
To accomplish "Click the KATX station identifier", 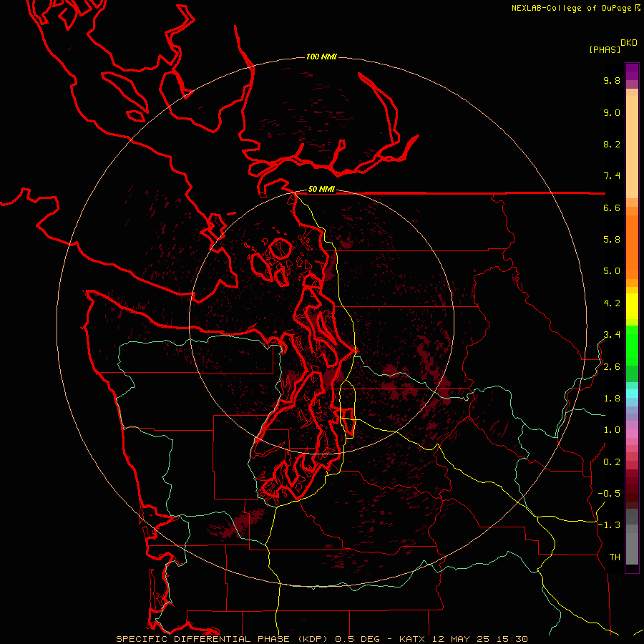I will 413,639.
